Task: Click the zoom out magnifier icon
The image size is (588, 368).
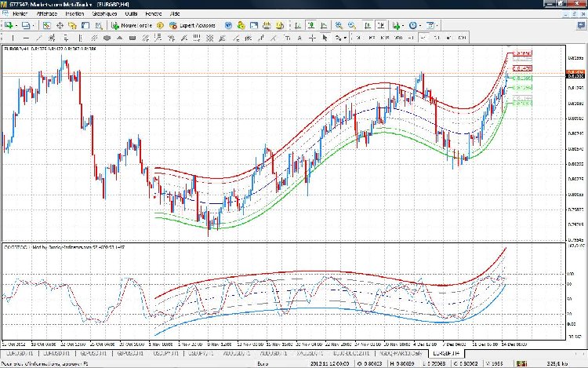Action: [350, 25]
